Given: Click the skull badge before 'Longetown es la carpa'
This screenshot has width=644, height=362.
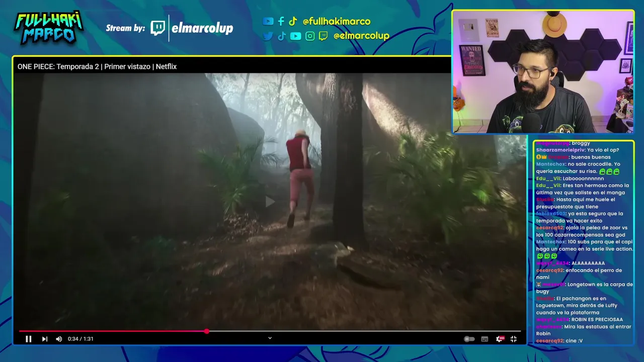Looking at the screenshot, I should point(539,285).
